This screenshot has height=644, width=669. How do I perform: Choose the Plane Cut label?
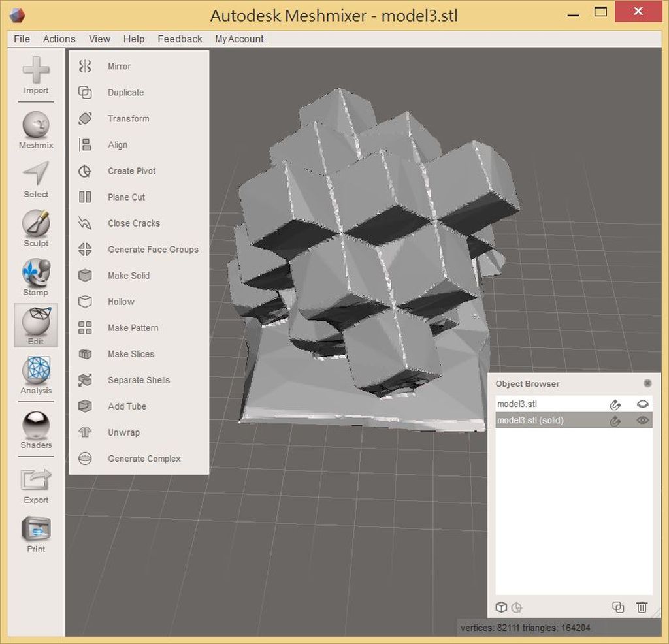[126, 197]
